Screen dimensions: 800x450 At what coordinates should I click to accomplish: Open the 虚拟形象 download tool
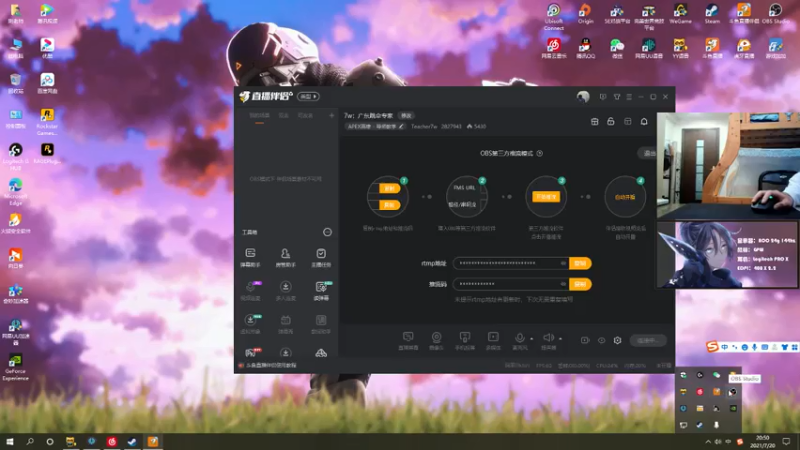250,323
